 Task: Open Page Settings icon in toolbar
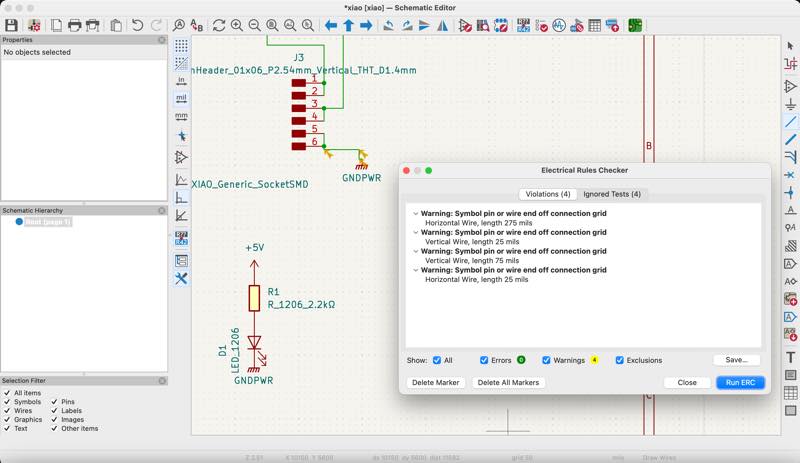click(56, 25)
